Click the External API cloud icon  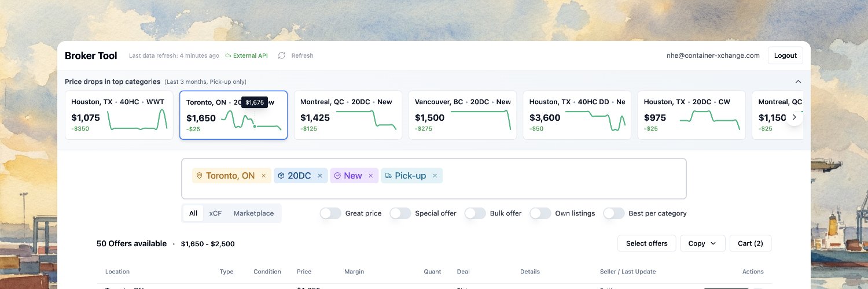228,55
